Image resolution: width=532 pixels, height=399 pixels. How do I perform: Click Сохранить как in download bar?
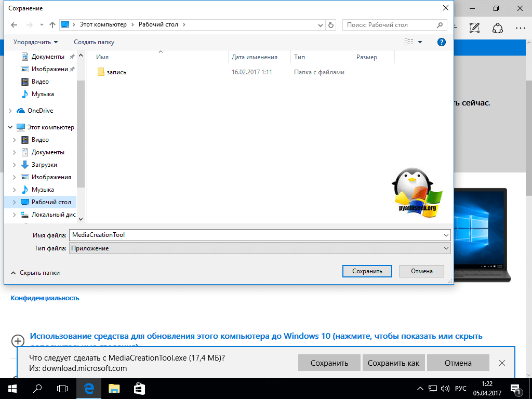click(x=393, y=363)
